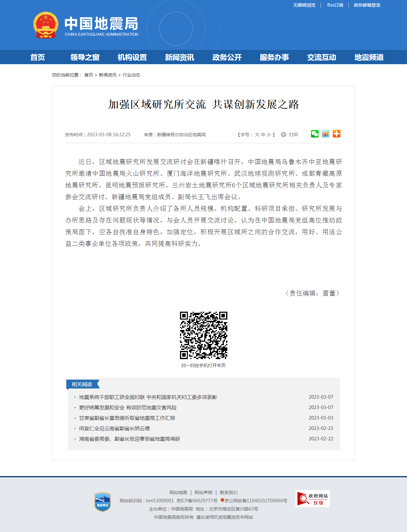This screenshot has width=407, height=532.
Task: Open related article 闵宜仁会见云南省副省长纳云德
Action: (114, 428)
